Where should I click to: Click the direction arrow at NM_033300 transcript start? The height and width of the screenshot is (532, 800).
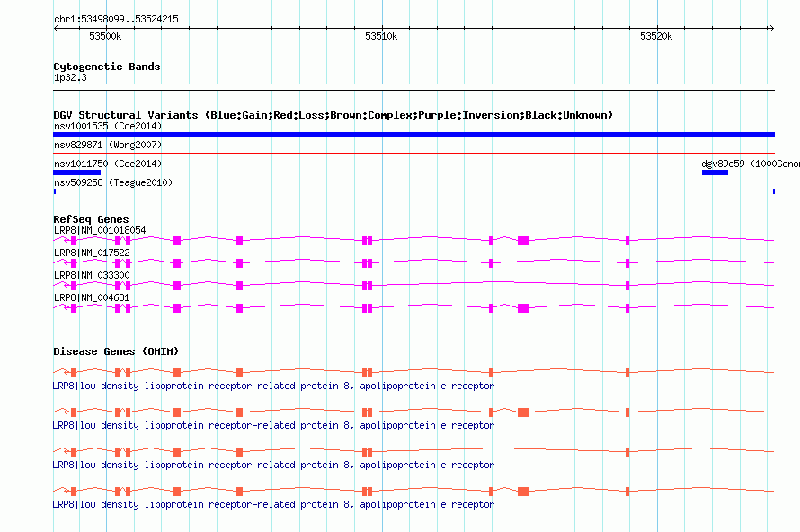[67, 286]
